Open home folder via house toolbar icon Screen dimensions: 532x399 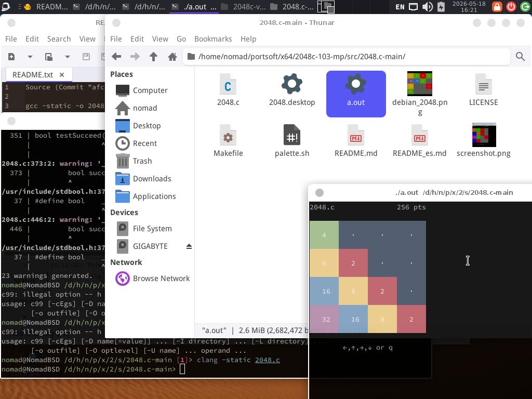172,57
